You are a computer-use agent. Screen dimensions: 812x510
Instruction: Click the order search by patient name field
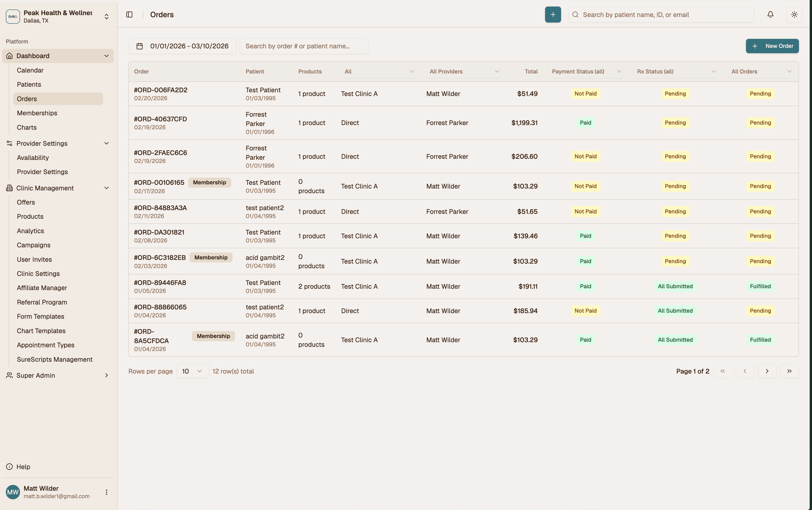304,46
